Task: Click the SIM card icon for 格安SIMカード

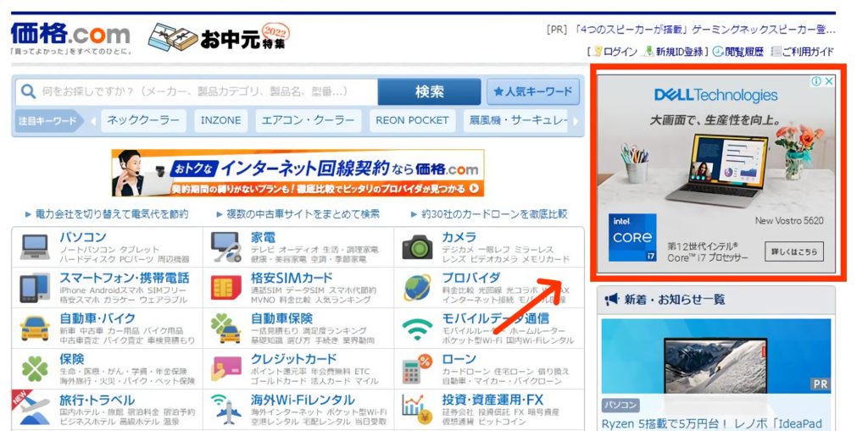Action: (225, 288)
